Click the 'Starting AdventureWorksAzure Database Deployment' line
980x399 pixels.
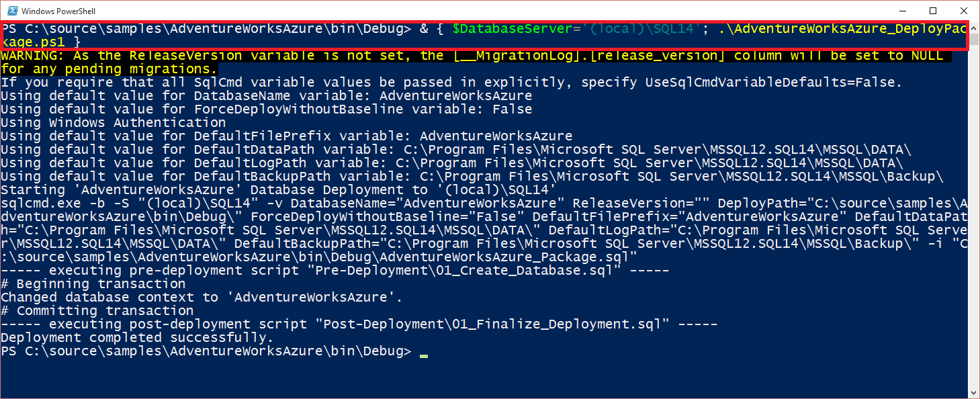click(278, 190)
